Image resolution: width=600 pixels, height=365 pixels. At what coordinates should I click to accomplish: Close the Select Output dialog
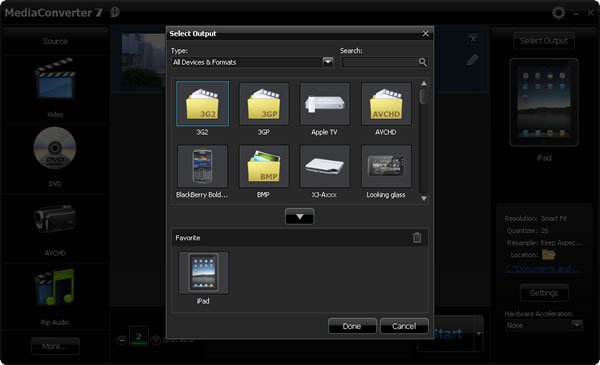[x=426, y=34]
